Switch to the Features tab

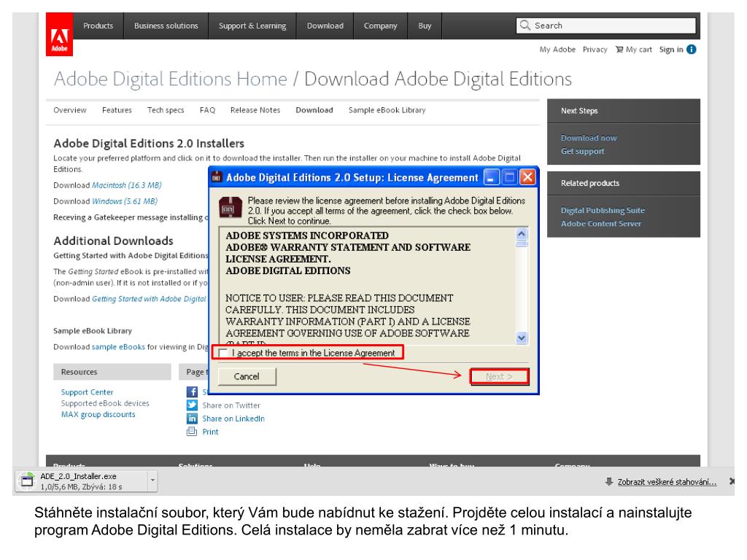click(x=117, y=110)
